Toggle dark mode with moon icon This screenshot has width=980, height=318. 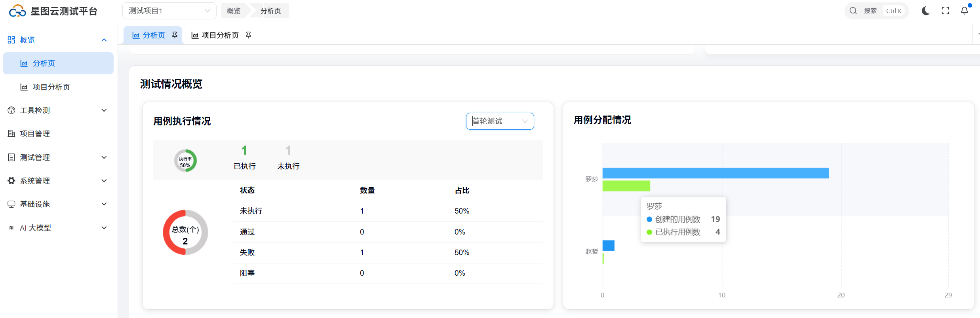click(925, 11)
